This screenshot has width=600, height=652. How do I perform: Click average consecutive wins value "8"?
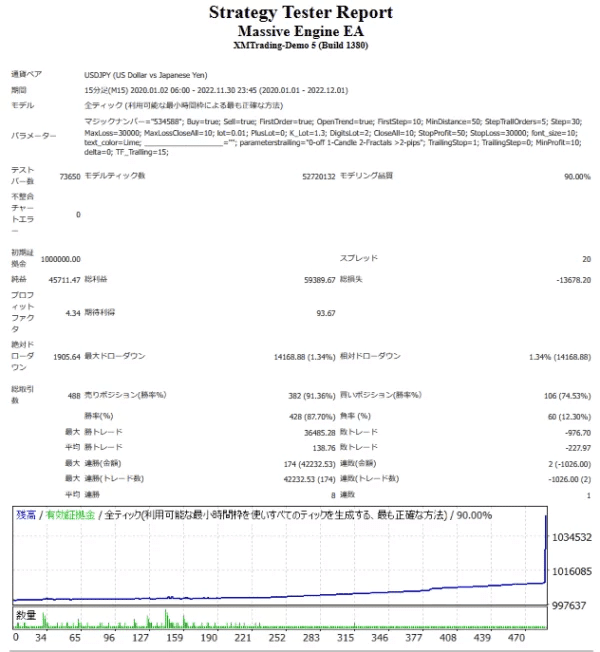pyautogui.click(x=333, y=495)
